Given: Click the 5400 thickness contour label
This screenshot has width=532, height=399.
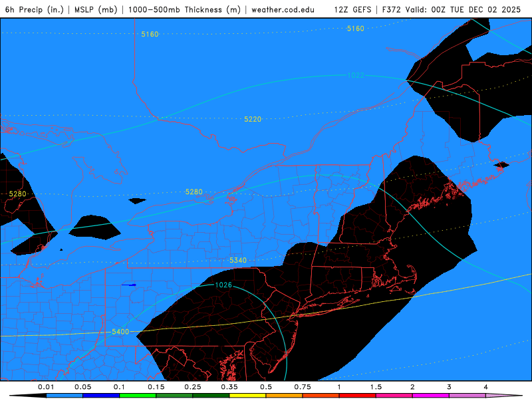Looking at the screenshot, I should (x=120, y=331).
